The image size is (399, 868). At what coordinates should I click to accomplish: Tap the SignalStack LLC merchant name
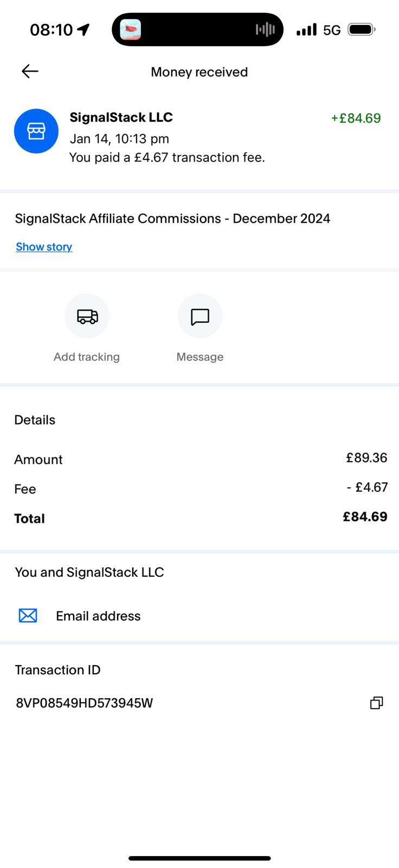(x=121, y=117)
